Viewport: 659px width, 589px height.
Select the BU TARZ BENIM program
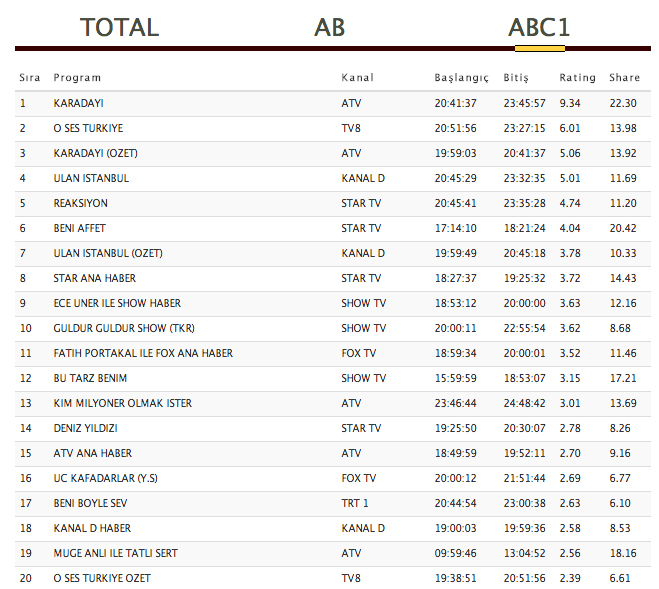coord(90,378)
